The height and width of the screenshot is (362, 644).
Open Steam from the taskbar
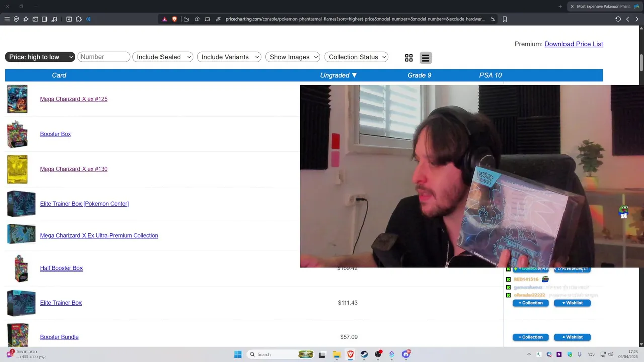click(364, 354)
